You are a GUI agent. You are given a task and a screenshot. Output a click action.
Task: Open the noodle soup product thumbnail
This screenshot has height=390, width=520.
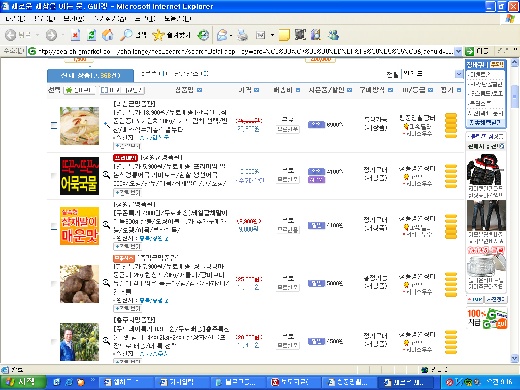(79, 126)
